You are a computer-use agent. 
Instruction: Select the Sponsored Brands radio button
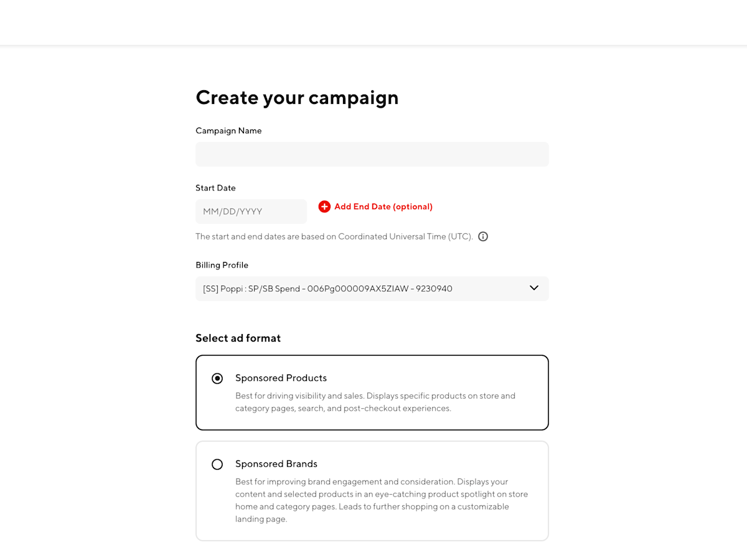[x=217, y=464]
